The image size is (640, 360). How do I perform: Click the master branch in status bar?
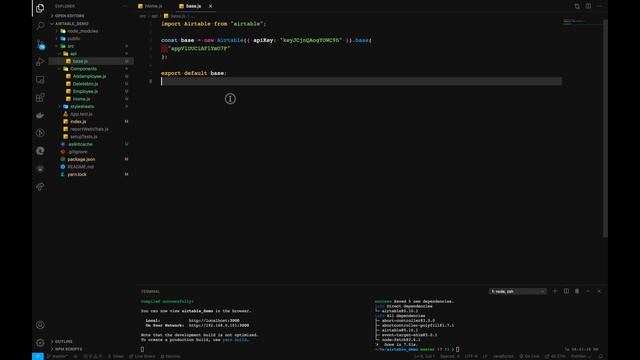[x=57, y=356]
